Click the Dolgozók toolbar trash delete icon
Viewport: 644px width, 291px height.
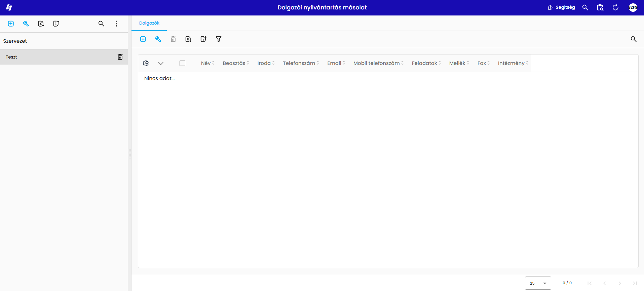pos(173,39)
